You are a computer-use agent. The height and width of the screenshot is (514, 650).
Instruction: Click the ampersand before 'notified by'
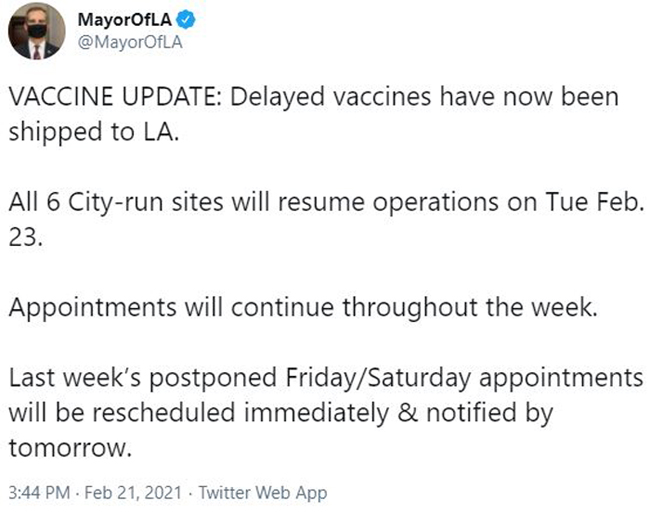[407, 413]
